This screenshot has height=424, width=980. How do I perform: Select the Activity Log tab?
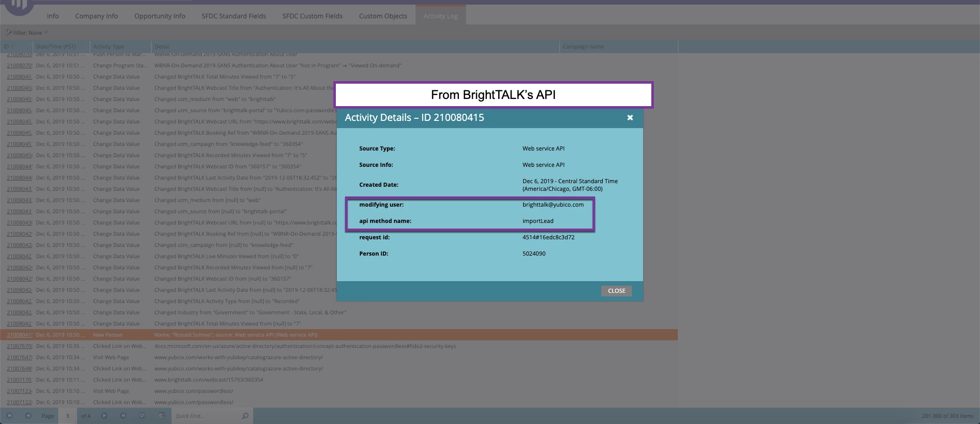point(440,16)
